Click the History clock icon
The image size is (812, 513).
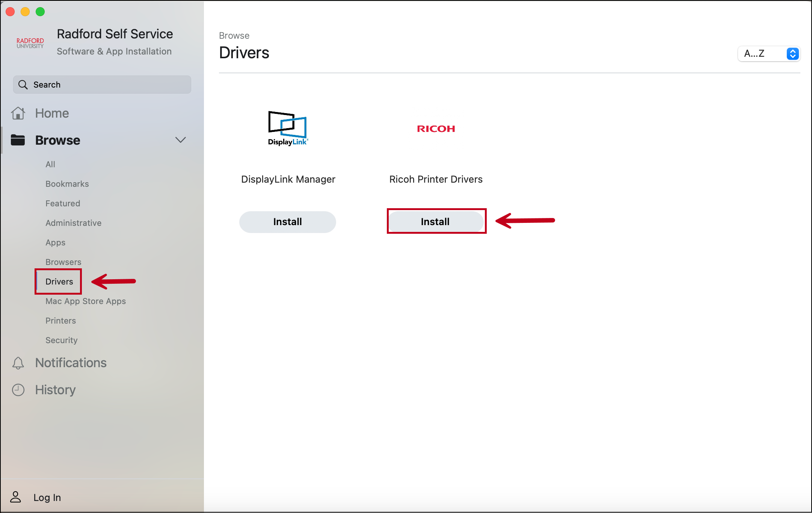(18, 390)
